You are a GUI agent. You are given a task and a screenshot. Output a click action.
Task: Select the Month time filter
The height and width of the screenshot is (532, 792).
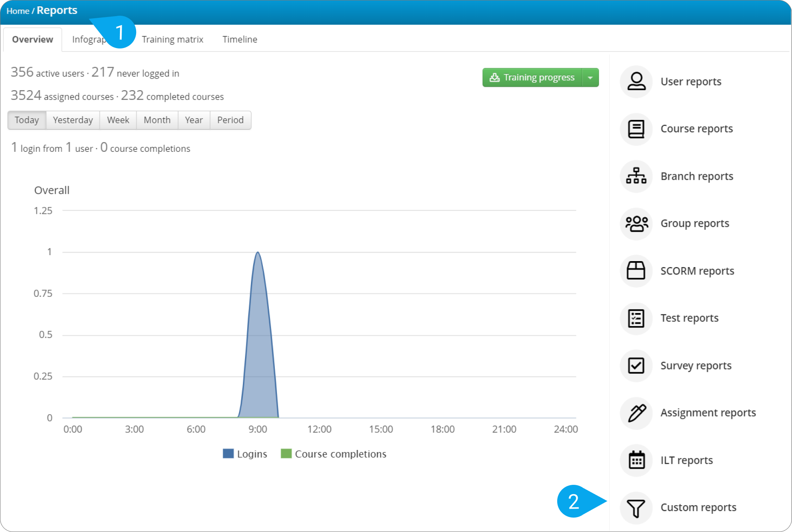[157, 120]
